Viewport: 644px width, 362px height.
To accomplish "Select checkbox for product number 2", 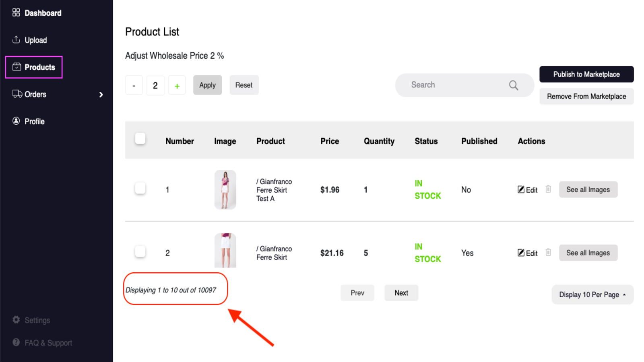I will tap(140, 252).
